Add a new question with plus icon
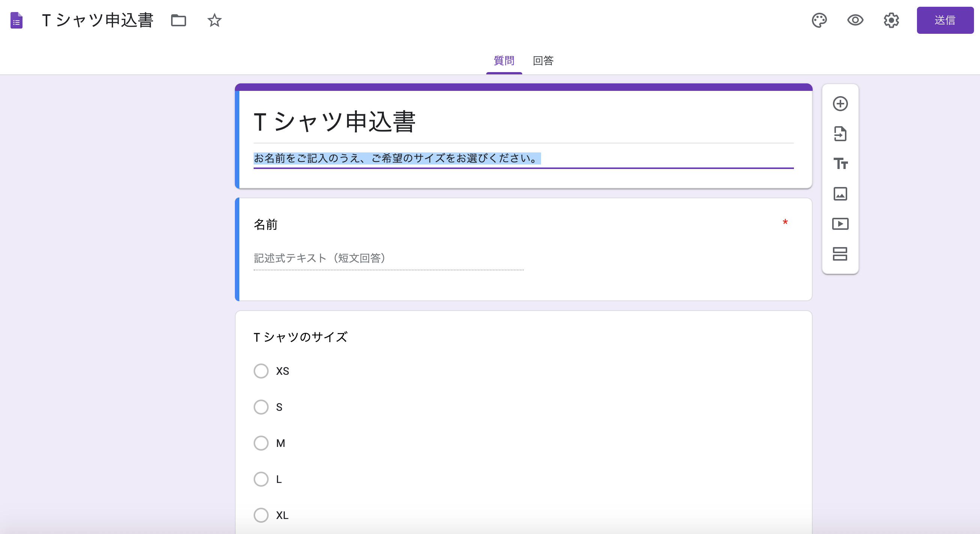This screenshot has height=534, width=980. (840, 104)
